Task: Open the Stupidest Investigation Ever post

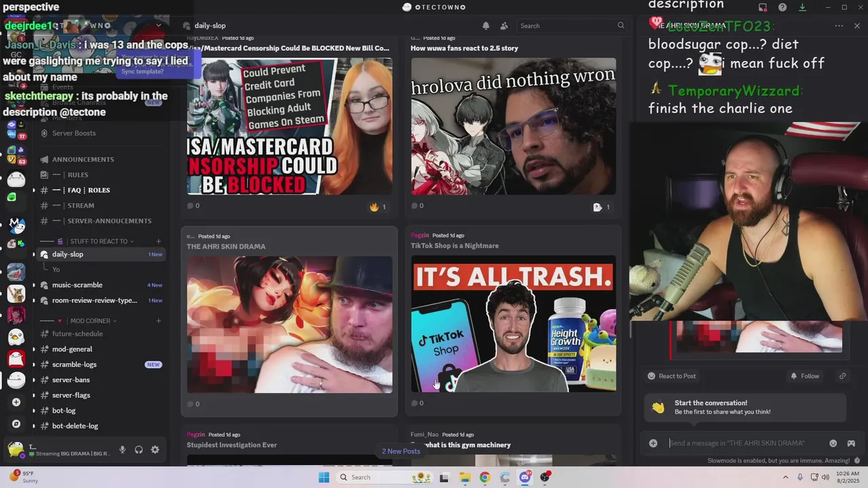Action: tap(232, 445)
